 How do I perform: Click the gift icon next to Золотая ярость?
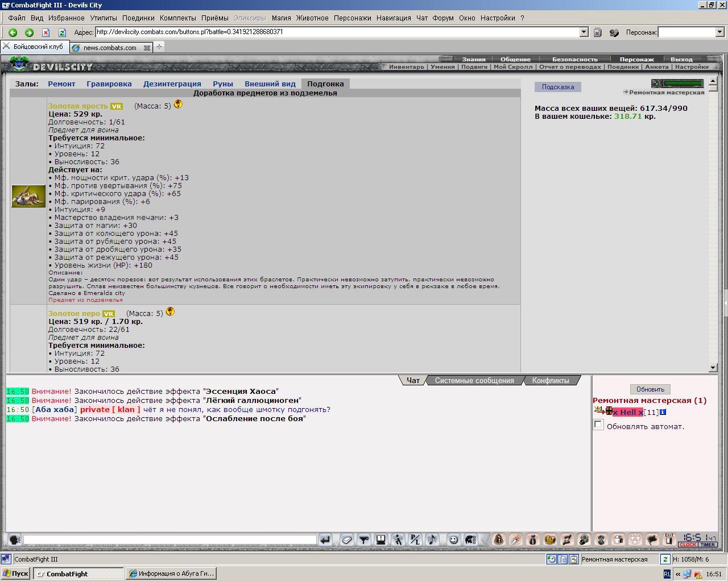coord(178,104)
